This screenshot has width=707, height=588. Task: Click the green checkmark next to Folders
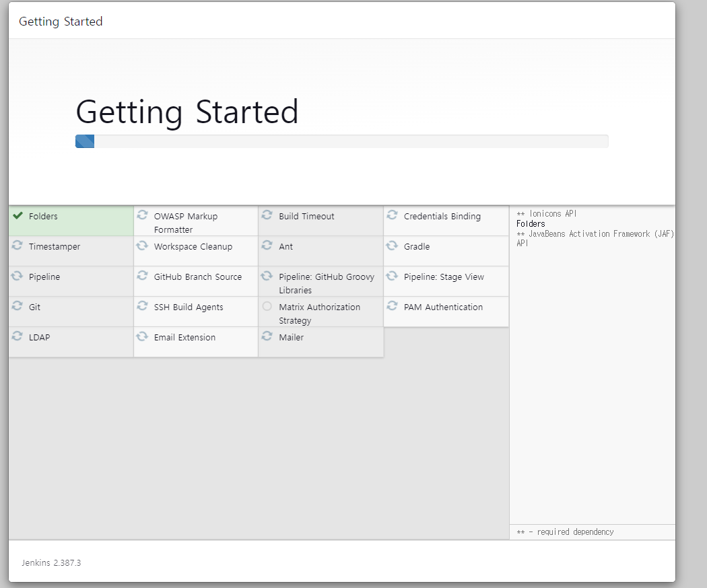pyautogui.click(x=18, y=215)
